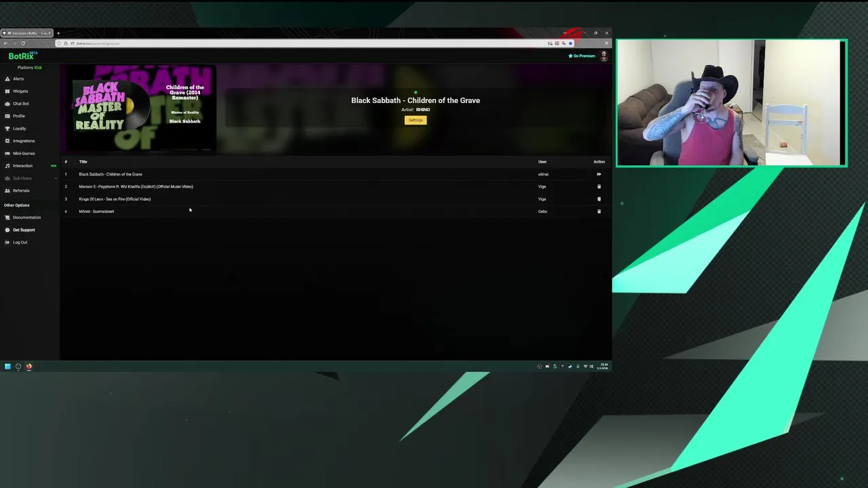Delete the Kings Of Leon song request

pos(599,199)
